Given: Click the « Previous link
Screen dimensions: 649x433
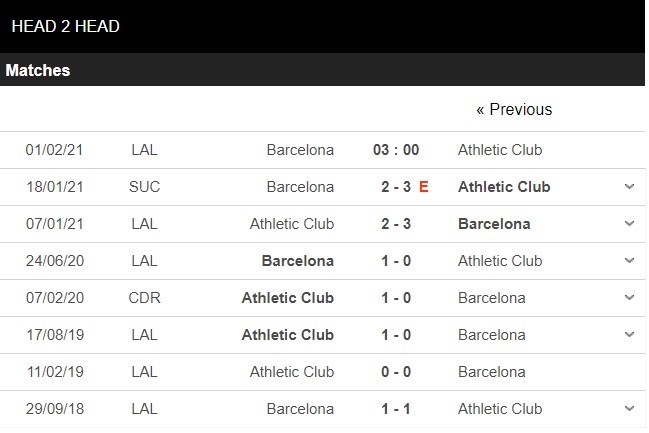Looking at the screenshot, I should click(514, 109).
